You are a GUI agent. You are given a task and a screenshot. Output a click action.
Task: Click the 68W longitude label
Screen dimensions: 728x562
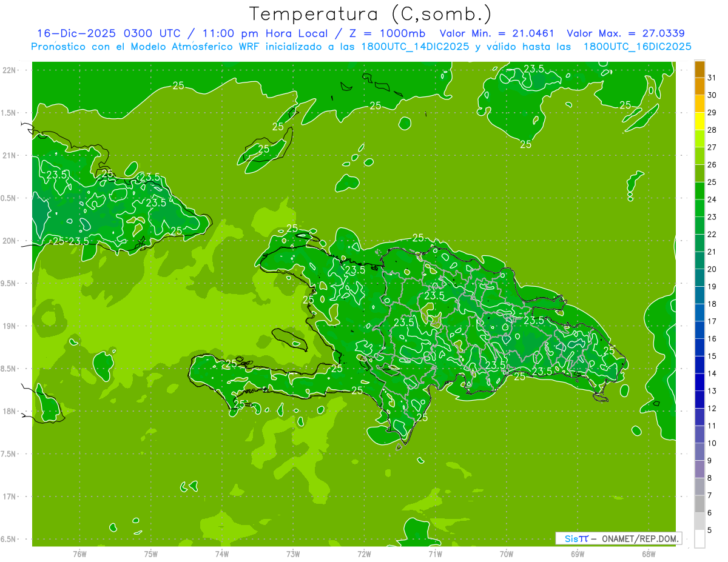pos(649,554)
